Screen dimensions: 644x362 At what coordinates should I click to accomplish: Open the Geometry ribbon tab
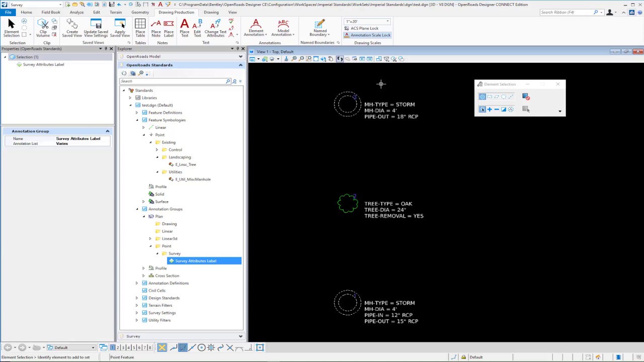(x=140, y=12)
